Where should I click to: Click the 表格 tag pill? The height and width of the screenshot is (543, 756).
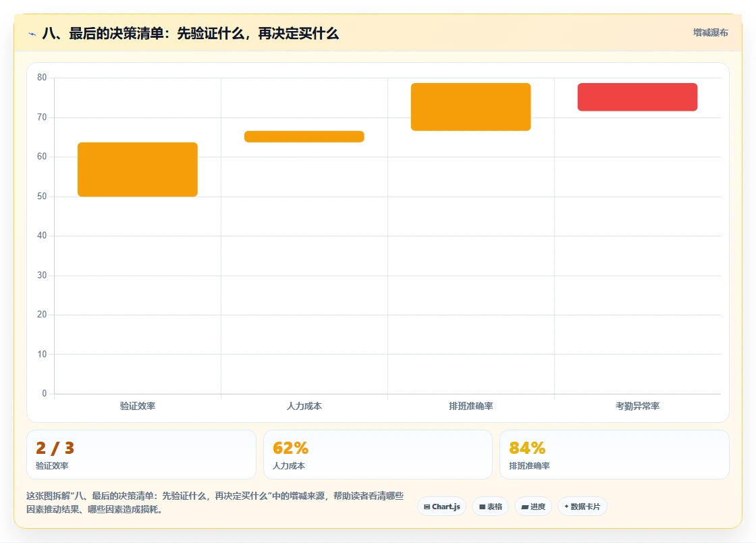coord(490,507)
